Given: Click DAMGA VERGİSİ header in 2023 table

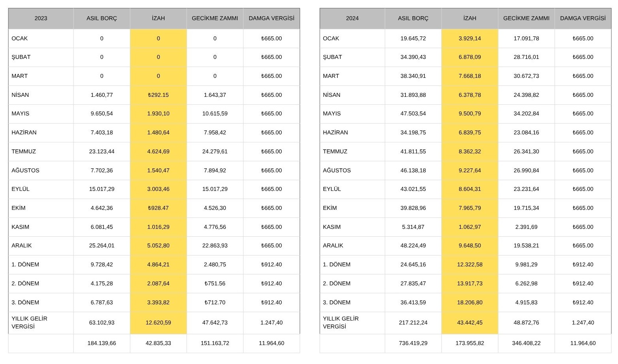Looking at the screenshot, I should coord(271,18).
